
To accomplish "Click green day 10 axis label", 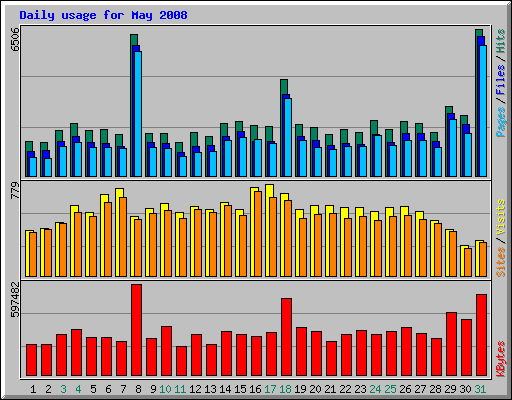I will tap(165, 389).
